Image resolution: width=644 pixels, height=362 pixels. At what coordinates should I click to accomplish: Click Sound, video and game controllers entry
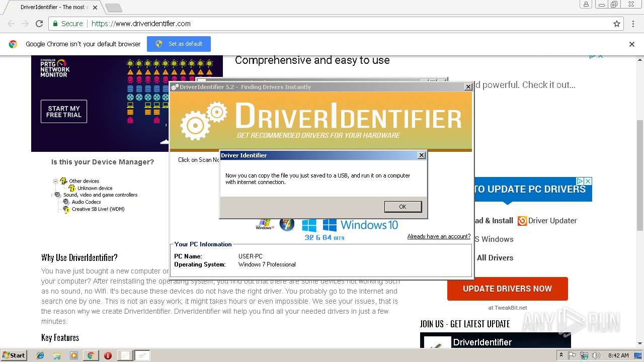click(100, 195)
